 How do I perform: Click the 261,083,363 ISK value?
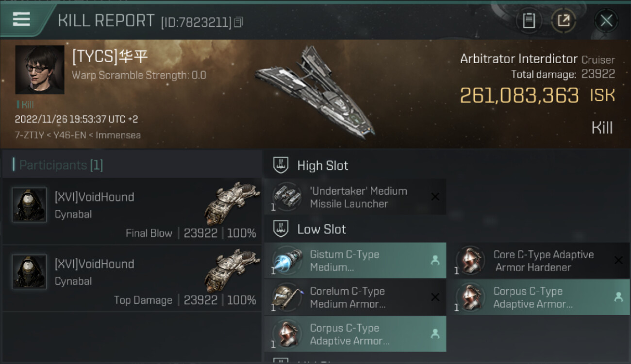point(519,96)
